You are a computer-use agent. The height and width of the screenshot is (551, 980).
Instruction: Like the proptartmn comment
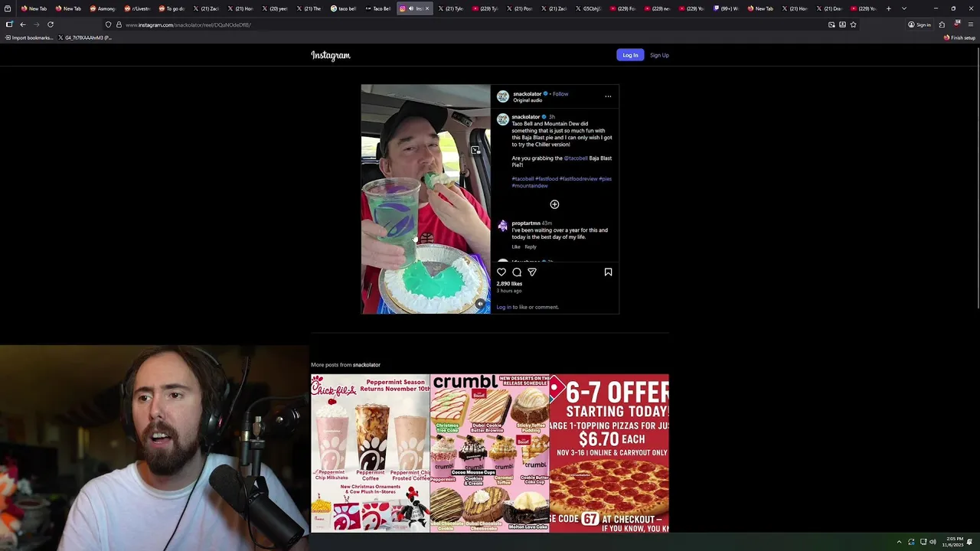click(x=515, y=247)
